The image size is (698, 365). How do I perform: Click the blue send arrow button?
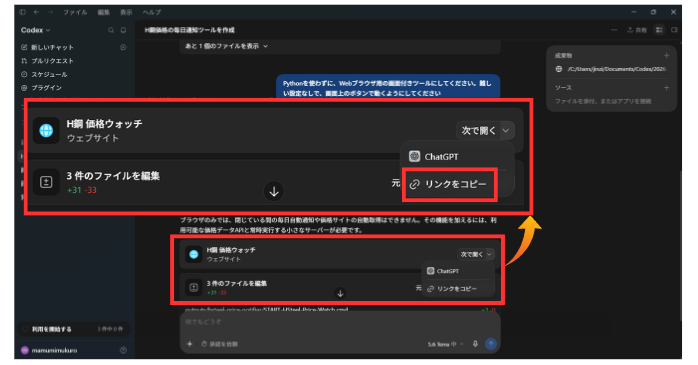tap(491, 344)
